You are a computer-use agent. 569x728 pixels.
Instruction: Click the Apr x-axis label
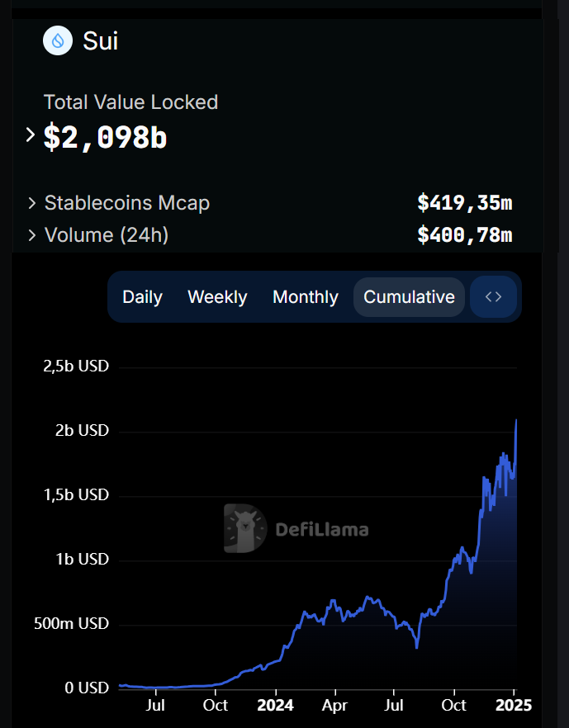(x=335, y=705)
